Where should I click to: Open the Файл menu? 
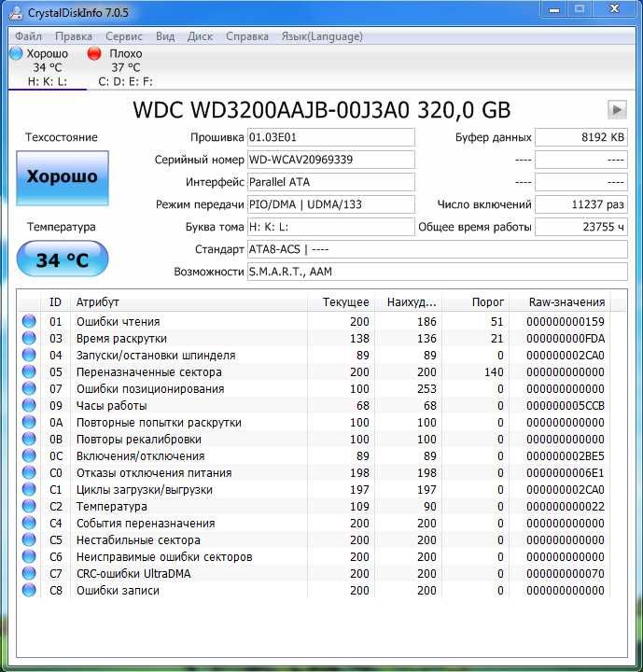[x=28, y=36]
